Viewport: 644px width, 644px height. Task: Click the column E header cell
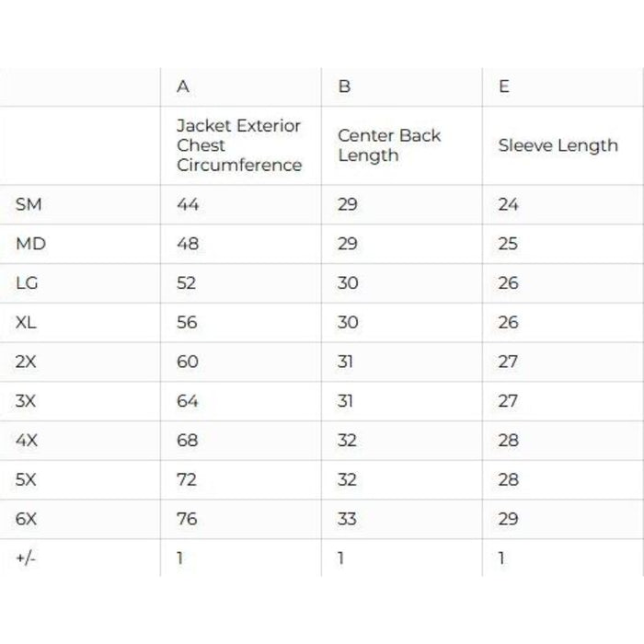click(x=504, y=87)
